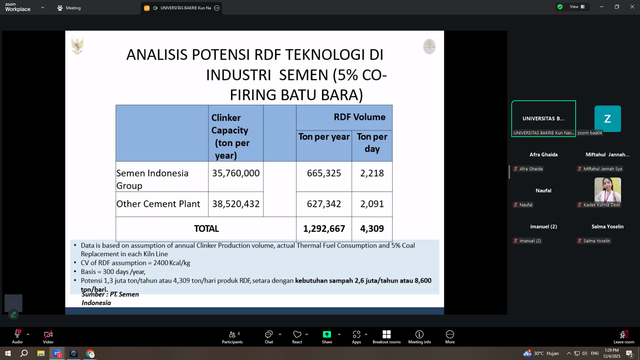
Task: Start video with the camera button
Action: point(48,336)
